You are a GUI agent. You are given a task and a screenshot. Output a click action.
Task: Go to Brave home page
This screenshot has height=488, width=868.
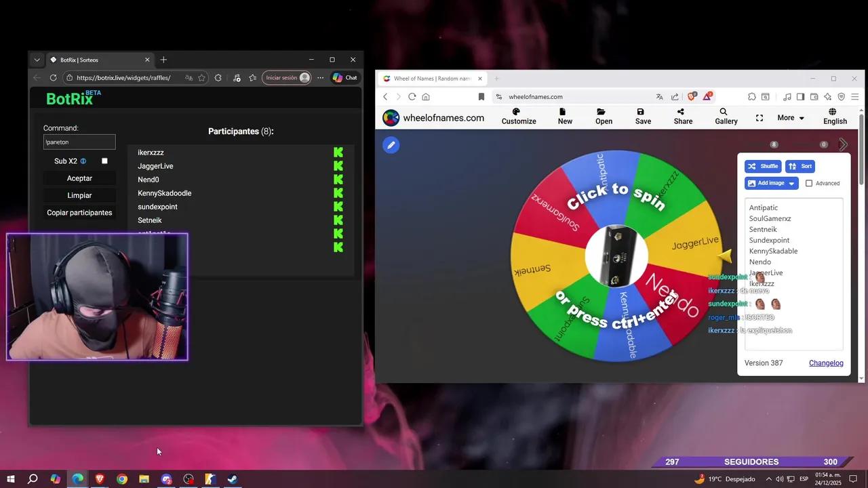[426, 97]
